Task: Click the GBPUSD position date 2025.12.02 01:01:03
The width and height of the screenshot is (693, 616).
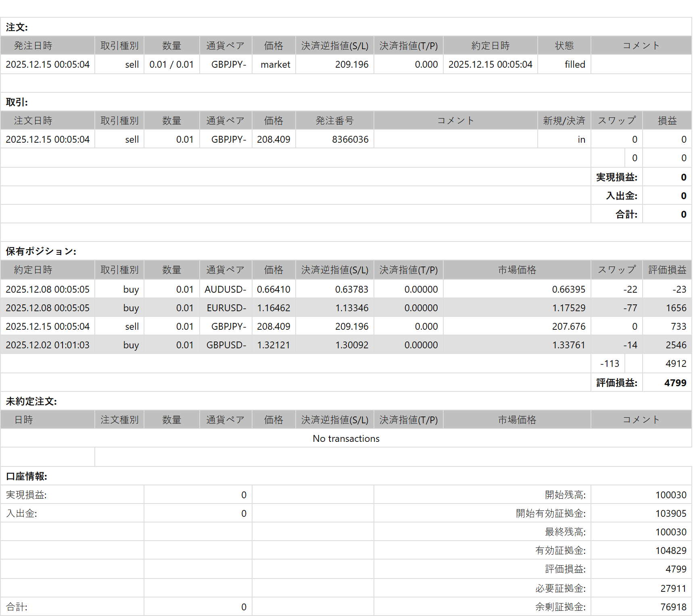Action: pyautogui.click(x=48, y=345)
